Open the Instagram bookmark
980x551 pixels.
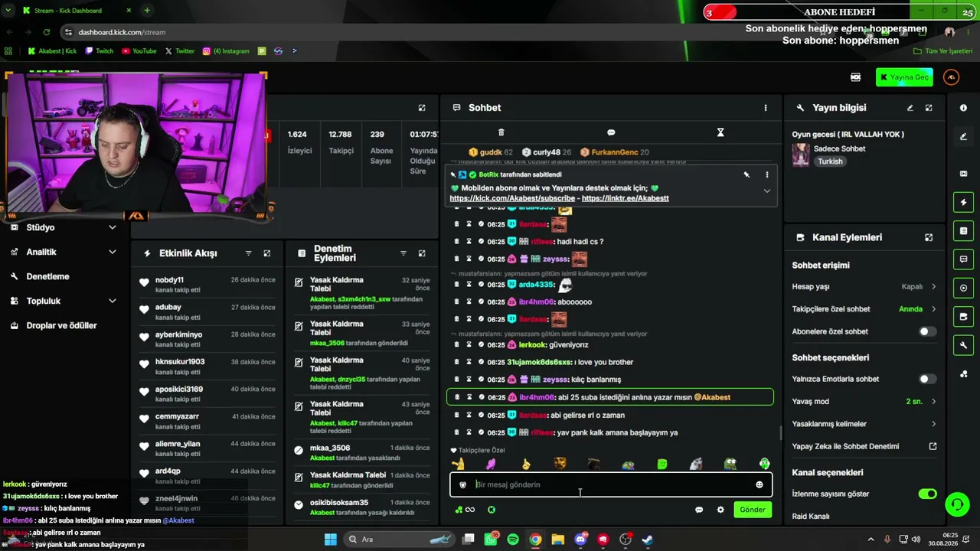(x=227, y=51)
